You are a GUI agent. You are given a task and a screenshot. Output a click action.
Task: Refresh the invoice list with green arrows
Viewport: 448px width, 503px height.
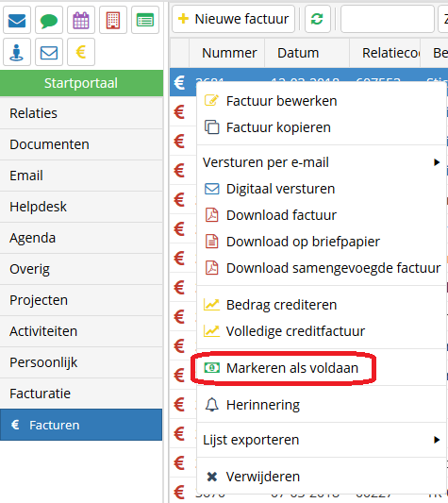click(317, 19)
